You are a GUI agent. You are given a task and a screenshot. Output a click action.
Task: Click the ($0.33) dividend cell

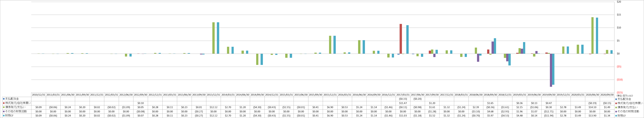coord(403,99)
